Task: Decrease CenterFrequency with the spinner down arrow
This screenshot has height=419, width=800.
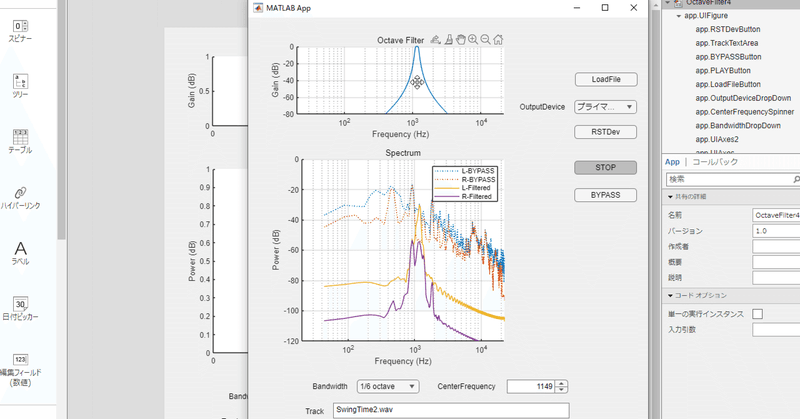Action: coord(561,389)
